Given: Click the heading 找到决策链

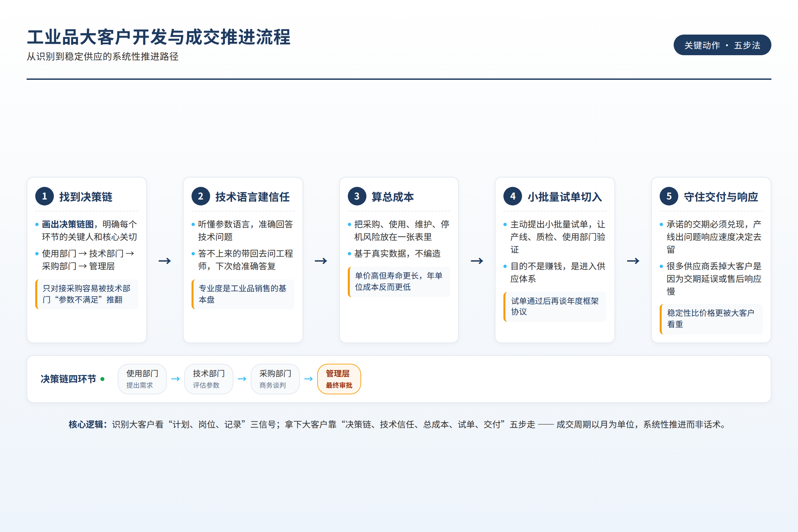Looking at the screenshot, I should point(86,197).
